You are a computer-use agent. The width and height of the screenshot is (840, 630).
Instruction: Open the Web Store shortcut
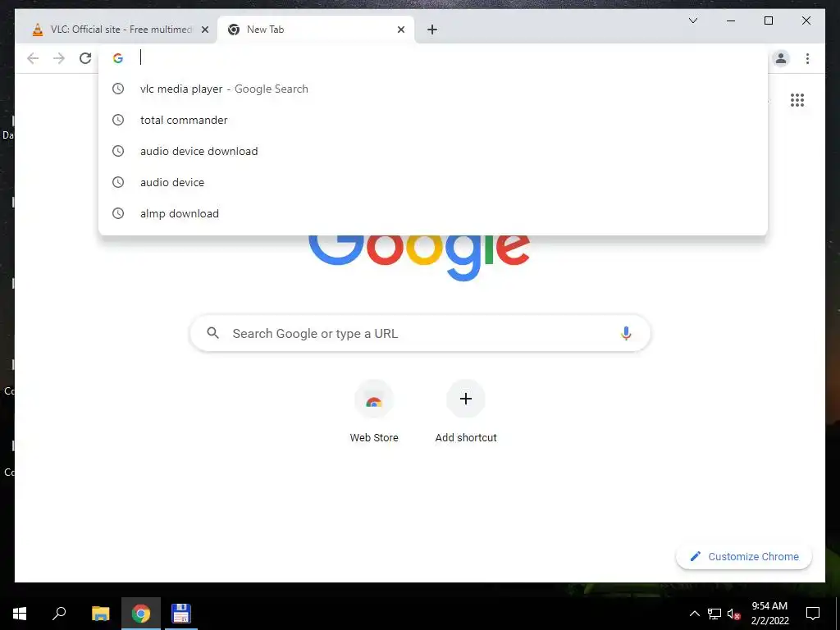pyautogui.click(x=374, y=412)
